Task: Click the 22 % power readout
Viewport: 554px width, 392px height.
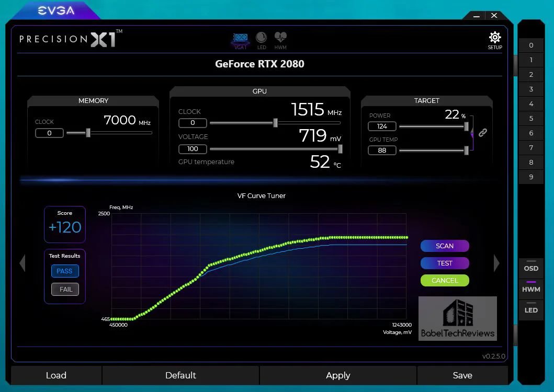Action: [x=455, y=114]
